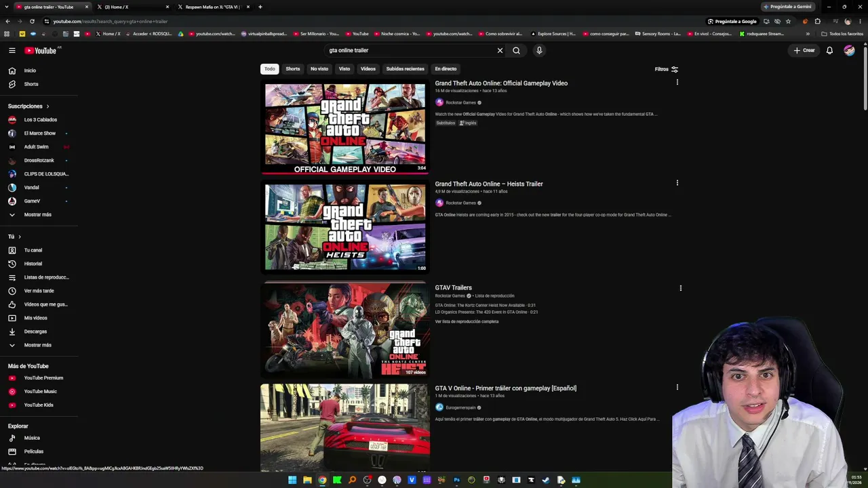Image resolution: width=868 pixels, height=488 pixels.
Task: Open the Chrome three-dot menu
Action: click(x=860, y=21)
